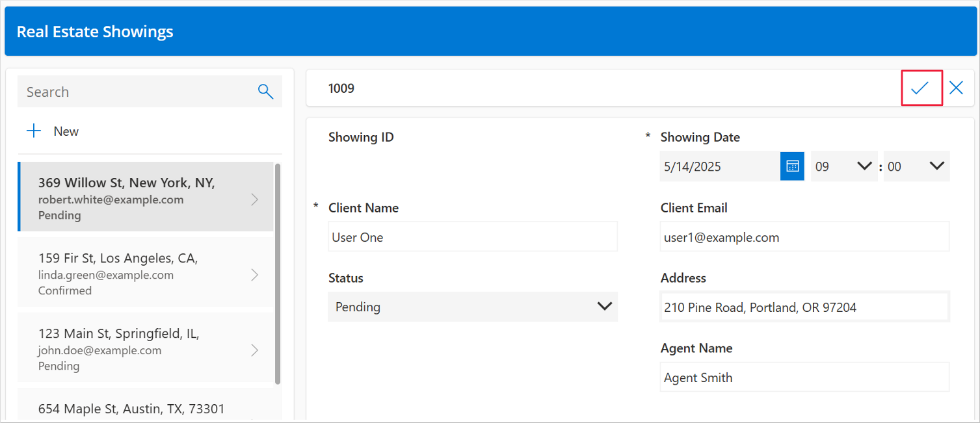The image size is (980, 423).
Task: Click the plus icon beside New
Action: point(33,130)
